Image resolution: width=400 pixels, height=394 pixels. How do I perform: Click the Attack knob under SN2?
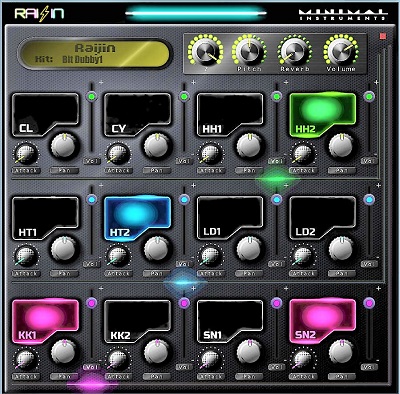(303, 360)
